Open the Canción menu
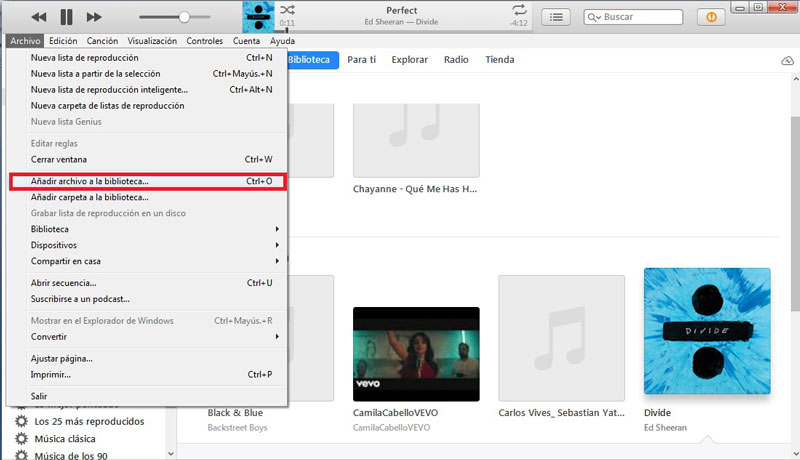 pos(102,41)
